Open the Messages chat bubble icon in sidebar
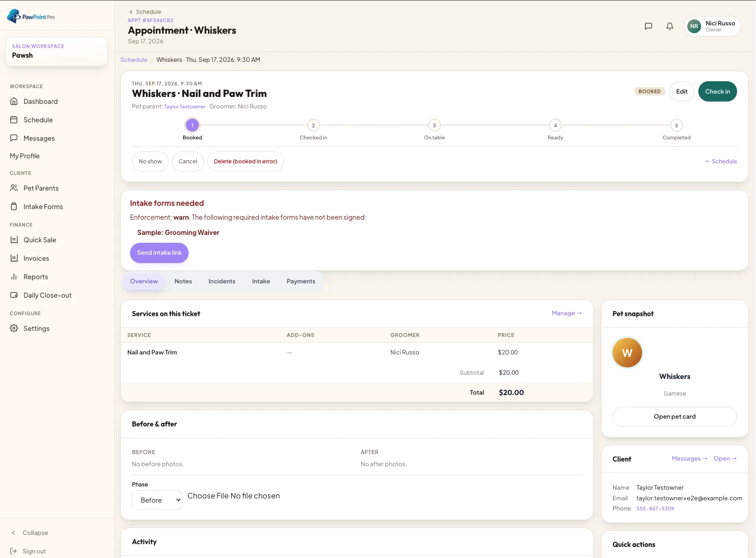756x558 pixels. pos(14,138)
